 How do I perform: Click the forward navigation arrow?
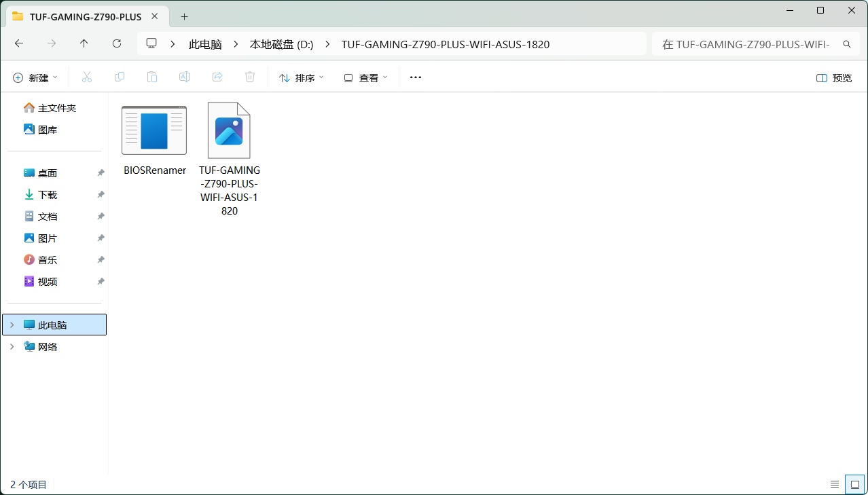pyautogui.click(x=52, y=43)
